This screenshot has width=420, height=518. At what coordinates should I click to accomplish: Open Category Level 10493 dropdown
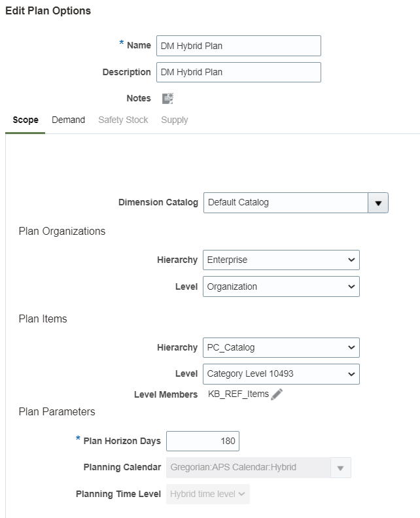281,374
